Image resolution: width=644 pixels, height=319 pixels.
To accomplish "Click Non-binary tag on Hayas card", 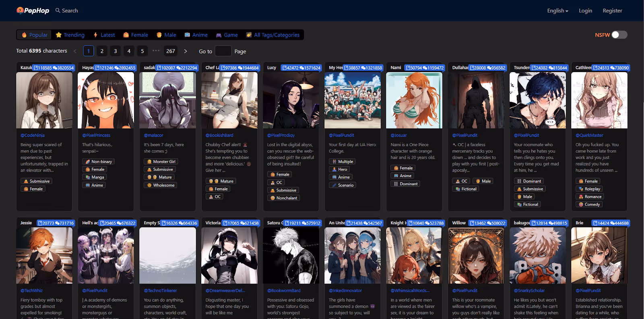I will coord(98,162).
